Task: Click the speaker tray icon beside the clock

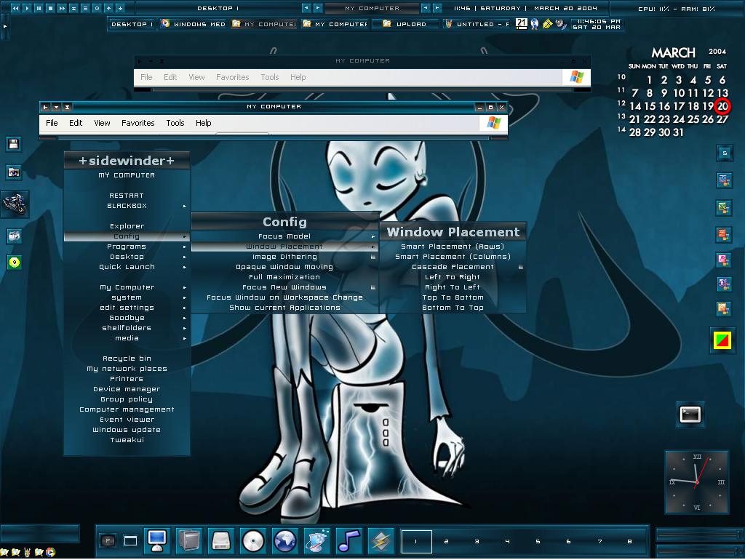Action: tap(561, 24)
